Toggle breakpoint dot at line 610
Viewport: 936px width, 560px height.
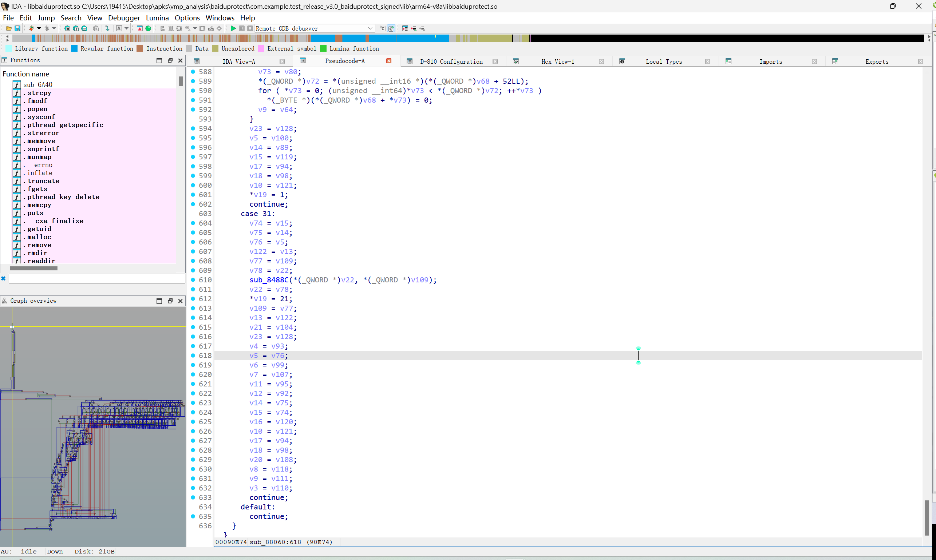pyautogui.click(x=193, y=280)
